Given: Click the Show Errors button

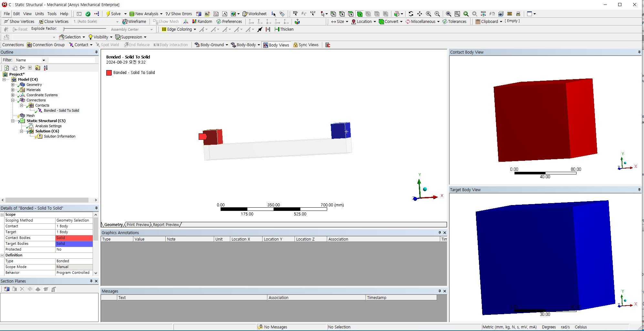Looking at the screenshot, I should [179, 14].
